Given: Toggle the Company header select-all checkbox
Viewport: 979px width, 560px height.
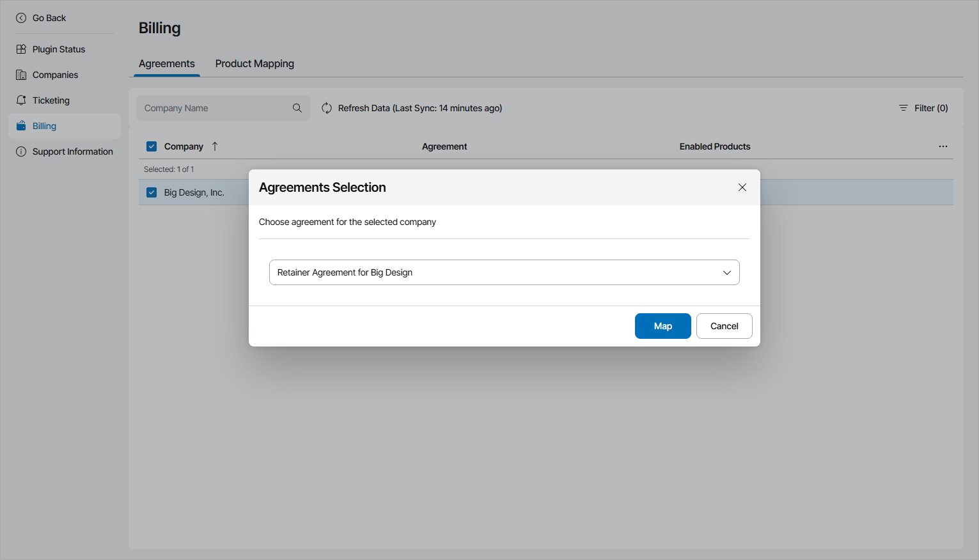Looking at the screenshot, I should point(152,146).
